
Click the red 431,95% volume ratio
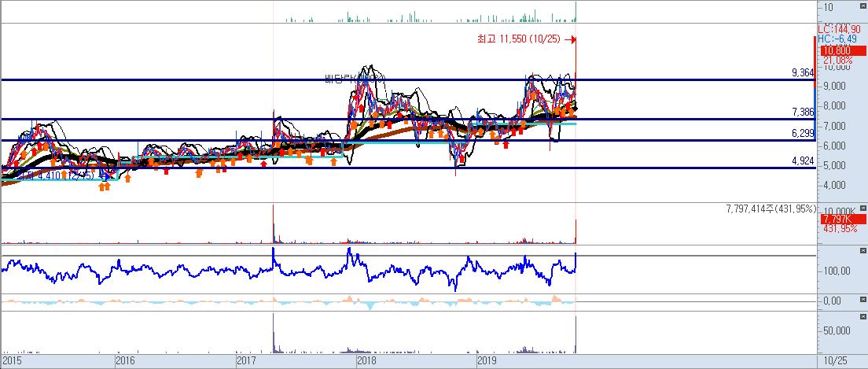point(840,228)
